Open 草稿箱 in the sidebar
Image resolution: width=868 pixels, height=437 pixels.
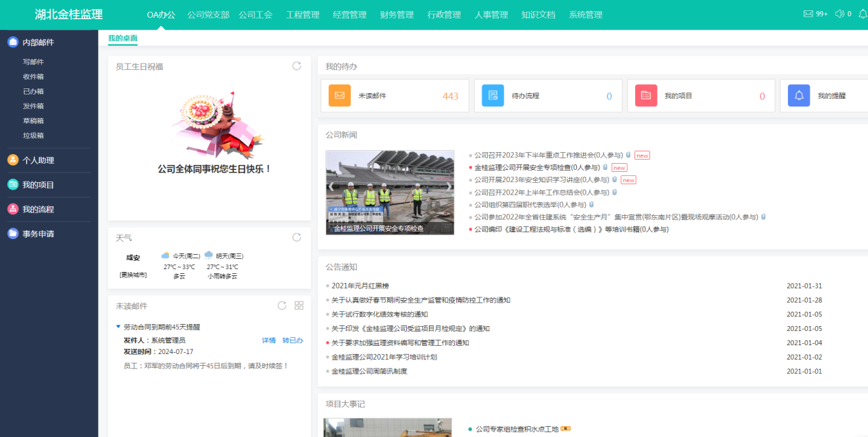click(x=33, y=121)
